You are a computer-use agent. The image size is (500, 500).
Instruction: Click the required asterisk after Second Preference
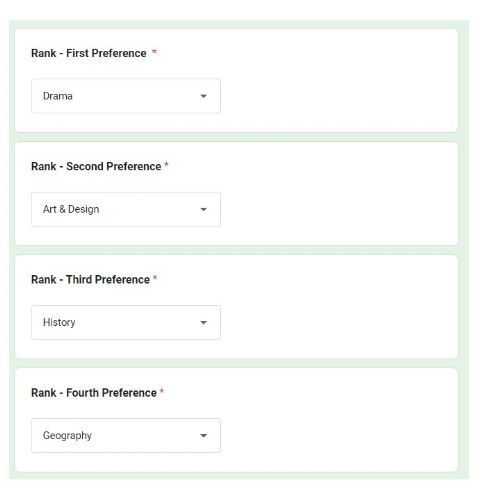pos(166,165)
